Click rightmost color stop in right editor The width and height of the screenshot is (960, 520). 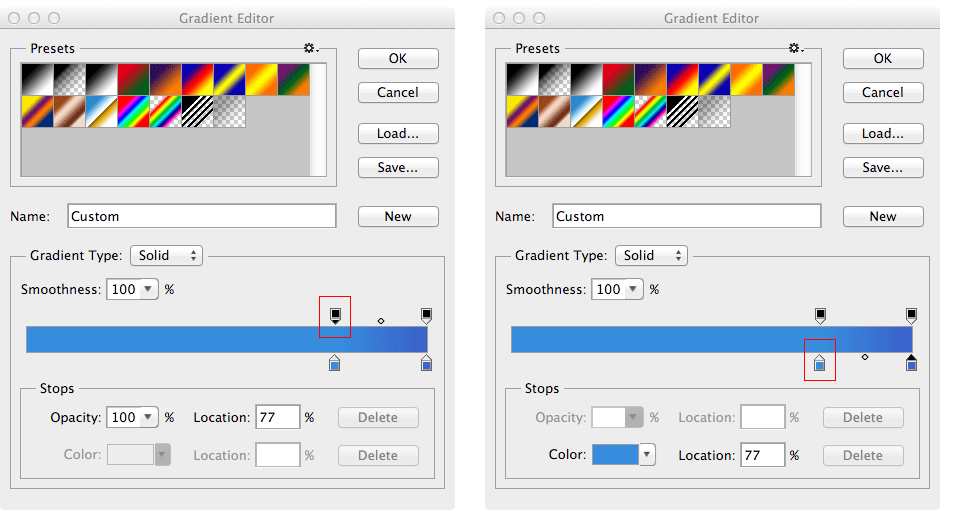[912, 363]
